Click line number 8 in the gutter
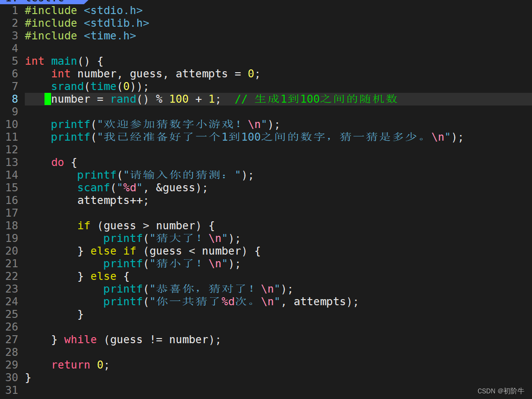This screenshot has height=399, width=532. (15, 99)
